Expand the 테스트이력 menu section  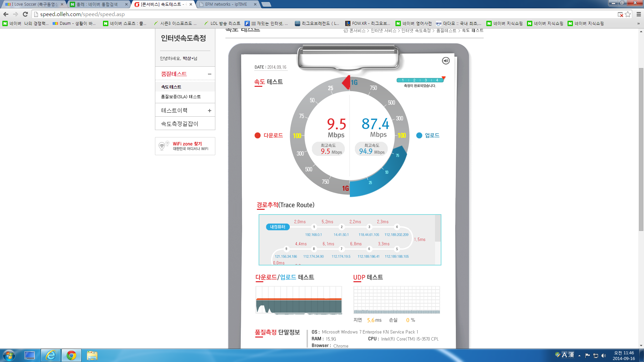[x=210, y=111]
